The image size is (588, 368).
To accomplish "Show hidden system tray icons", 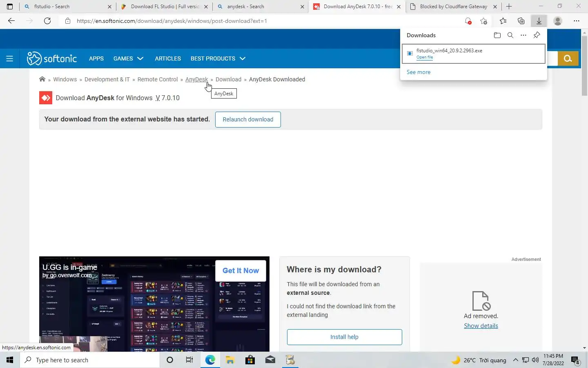I will tap(515, 360).
